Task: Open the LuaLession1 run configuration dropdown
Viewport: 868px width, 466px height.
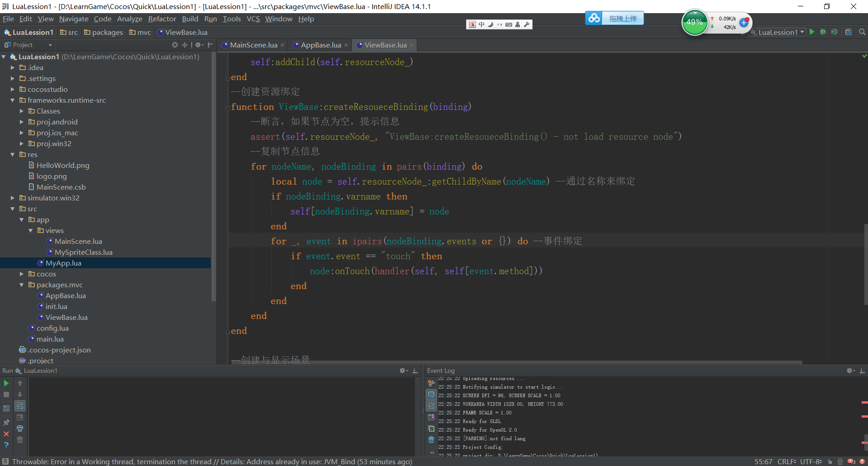Action: 778,32
